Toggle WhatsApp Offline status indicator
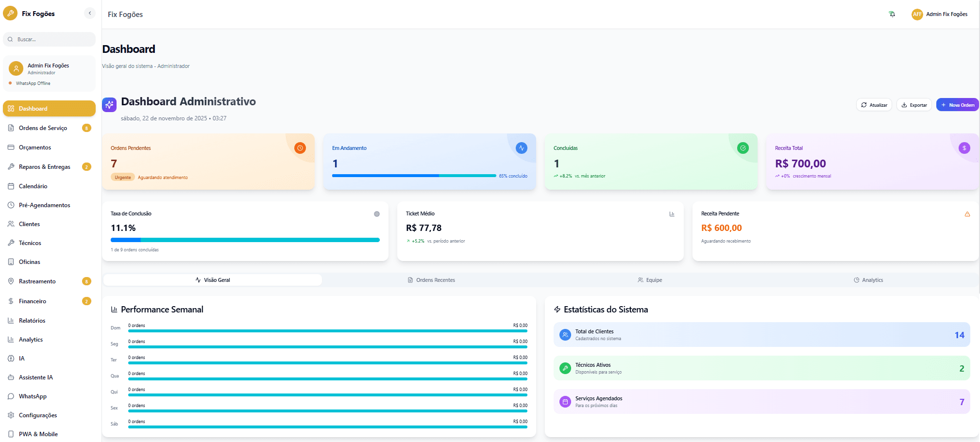980x442 pixels. point(10,83)
